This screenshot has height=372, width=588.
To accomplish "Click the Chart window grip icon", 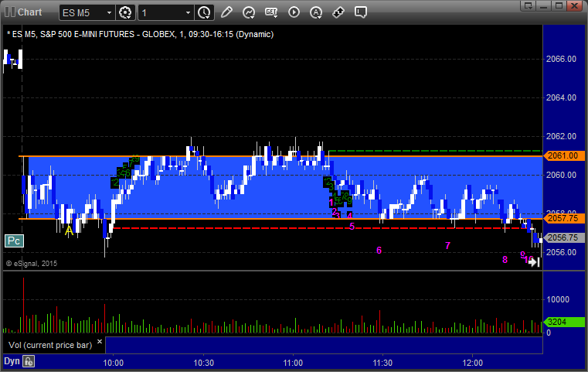I will pos(10,12).
